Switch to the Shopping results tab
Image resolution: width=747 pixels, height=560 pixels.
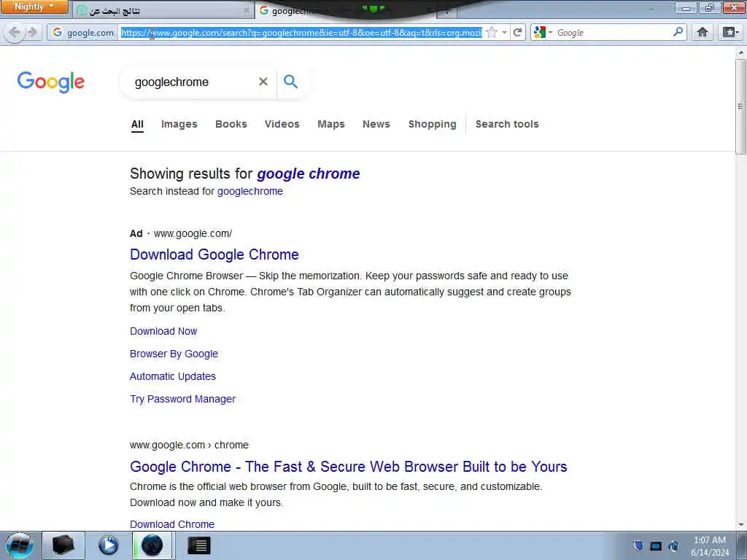click(x=432, y=124)
